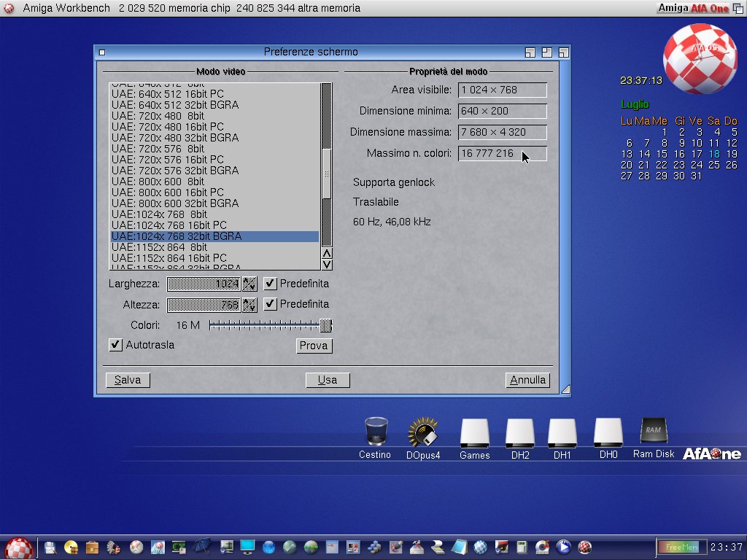Screen dimensions: 747x560
Task: Click the Salva button
Action: 128,380
